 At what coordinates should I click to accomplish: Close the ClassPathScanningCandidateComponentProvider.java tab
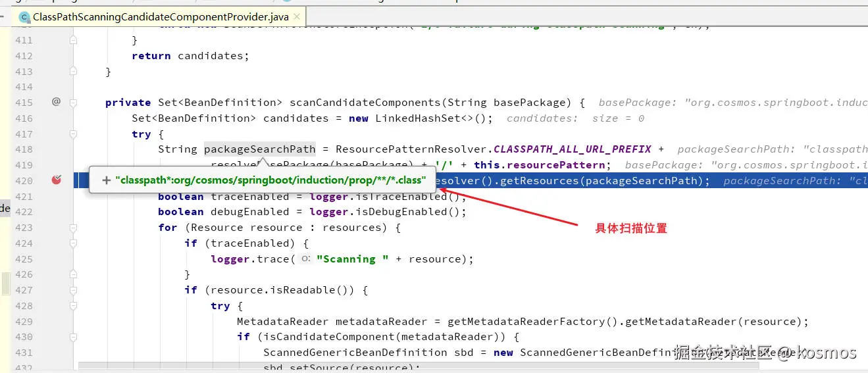(296, 17)
